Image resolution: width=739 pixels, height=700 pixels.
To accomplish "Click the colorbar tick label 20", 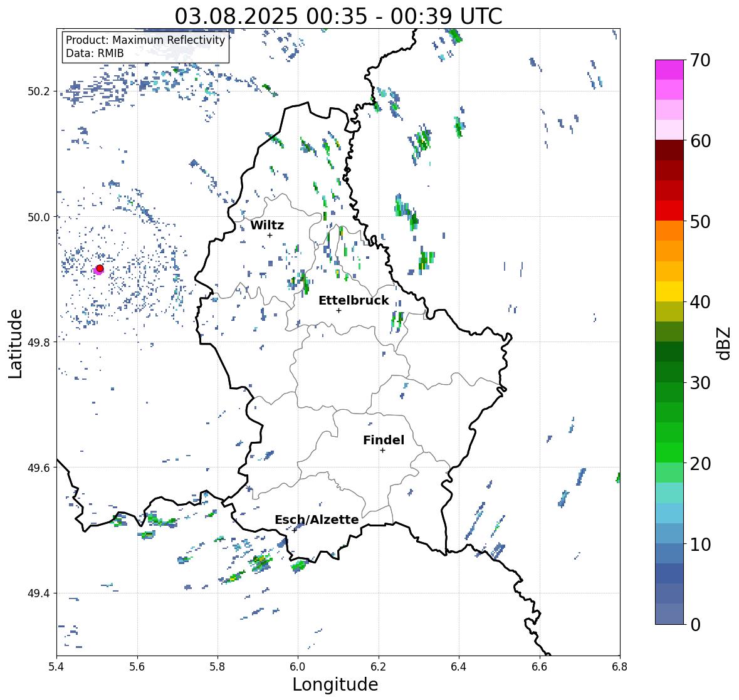I will pos(700,463).
